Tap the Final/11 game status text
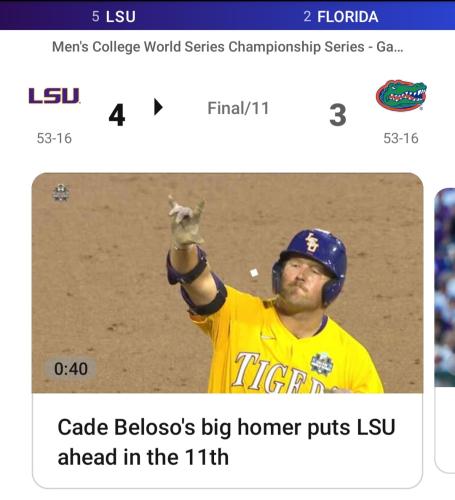455x500 pixels. click(x=238, y=108)
